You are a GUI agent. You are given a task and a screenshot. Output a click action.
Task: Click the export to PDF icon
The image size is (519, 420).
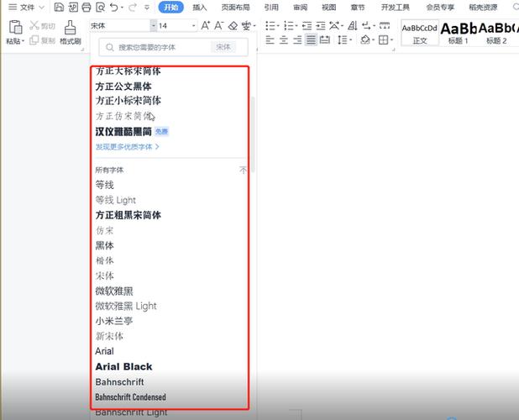click(x=73, y=7)
